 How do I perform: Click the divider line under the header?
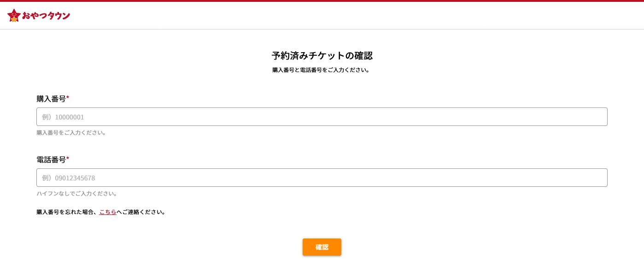(x=322, y=30)
